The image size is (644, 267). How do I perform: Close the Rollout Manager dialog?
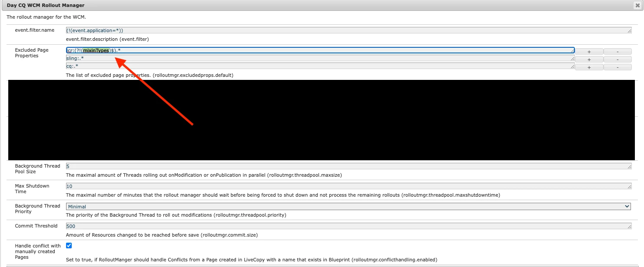(x=637, y=5)
